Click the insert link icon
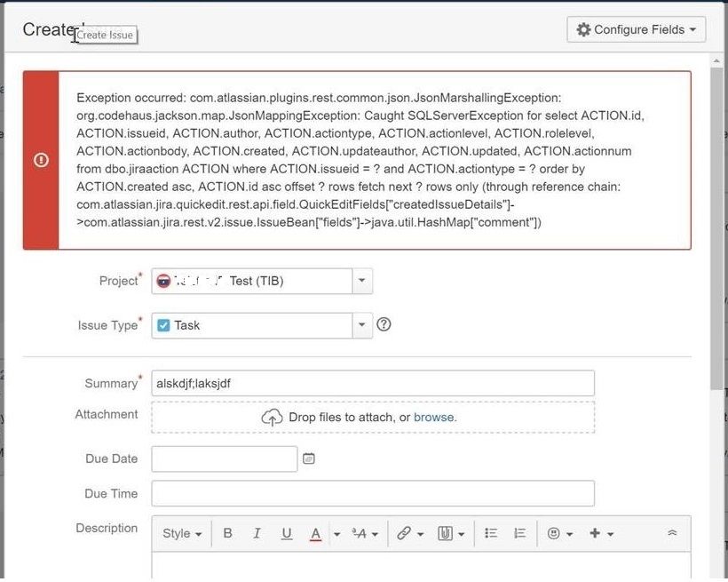The image size is (728, 582). pyautogui.click(x=404, y=533)
